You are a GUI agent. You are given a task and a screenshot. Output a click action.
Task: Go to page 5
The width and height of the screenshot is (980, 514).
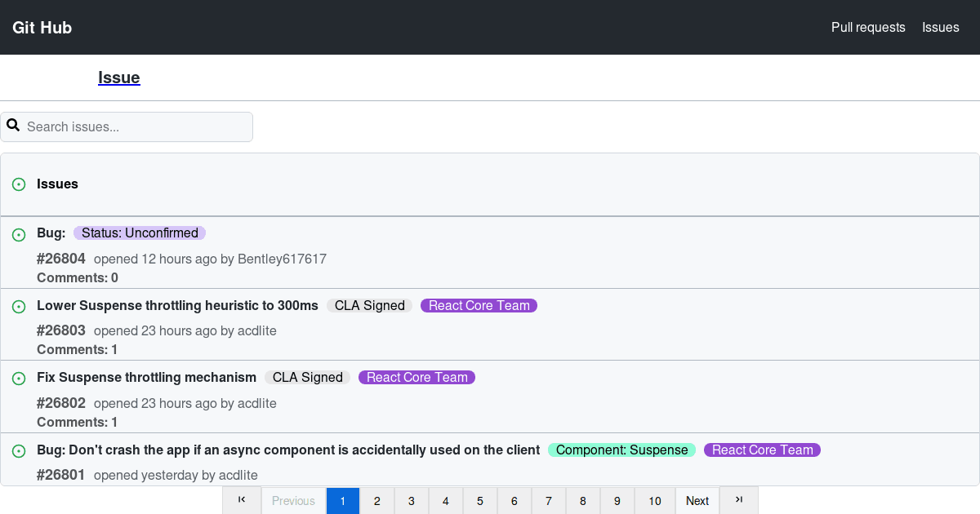click(480, 500)
